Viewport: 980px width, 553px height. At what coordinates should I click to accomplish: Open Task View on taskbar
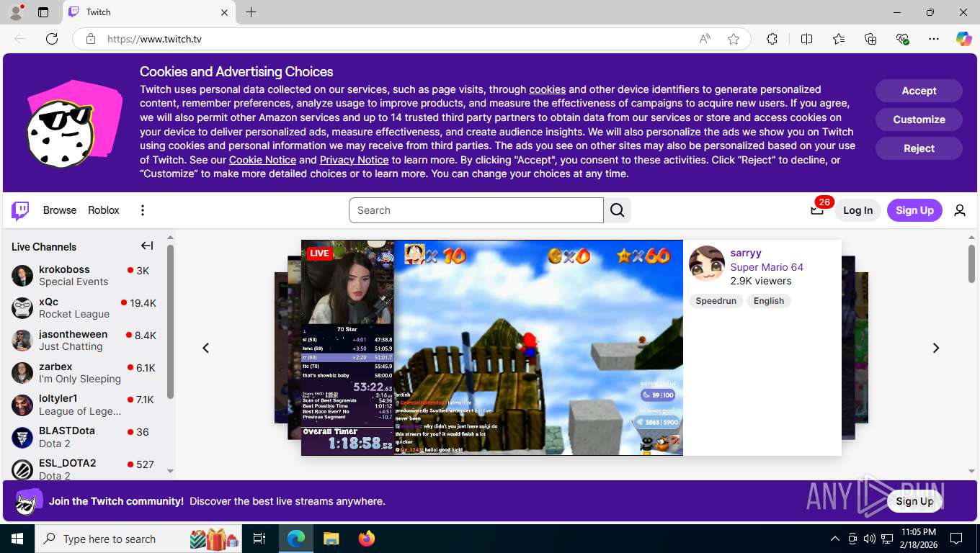point(259,539)
